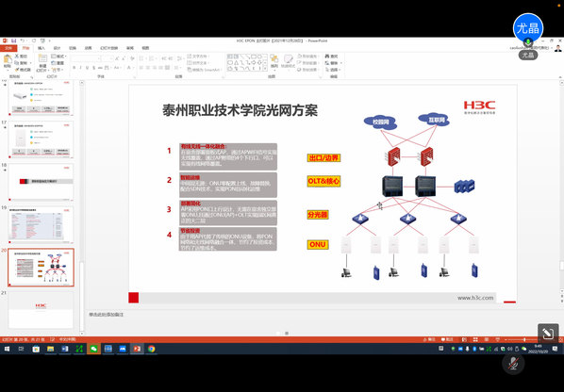Open WeChat from the taskbar
This screenshot has width=564, height=392.
point(93,349)
